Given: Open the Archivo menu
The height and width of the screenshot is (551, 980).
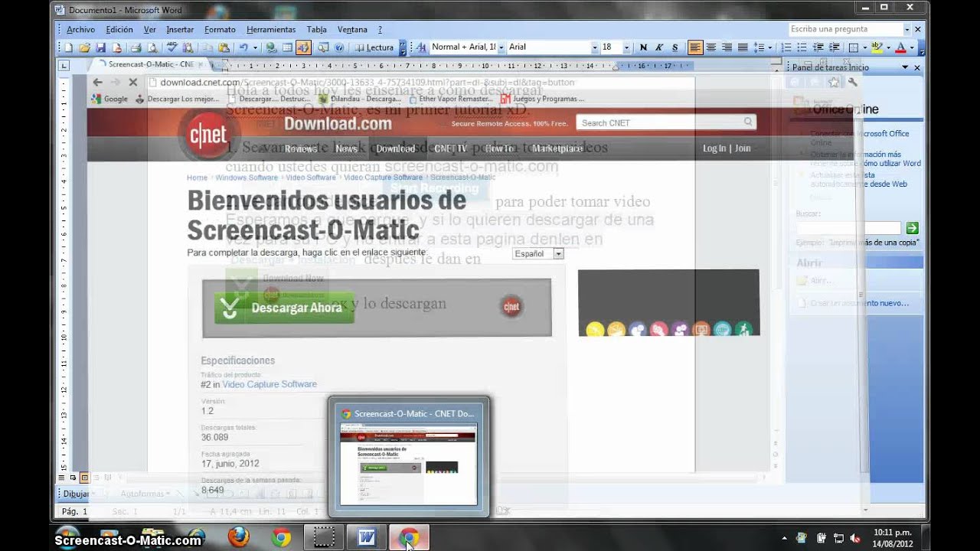Looking at the screenshot, I should click(80, 29).
